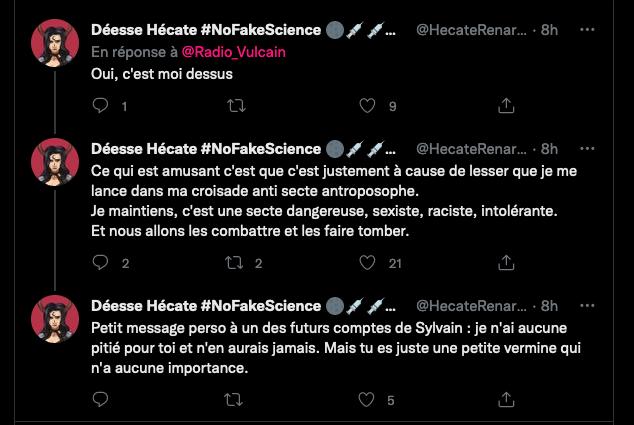Open the profile avatar on the first tweet

point(54,43)
